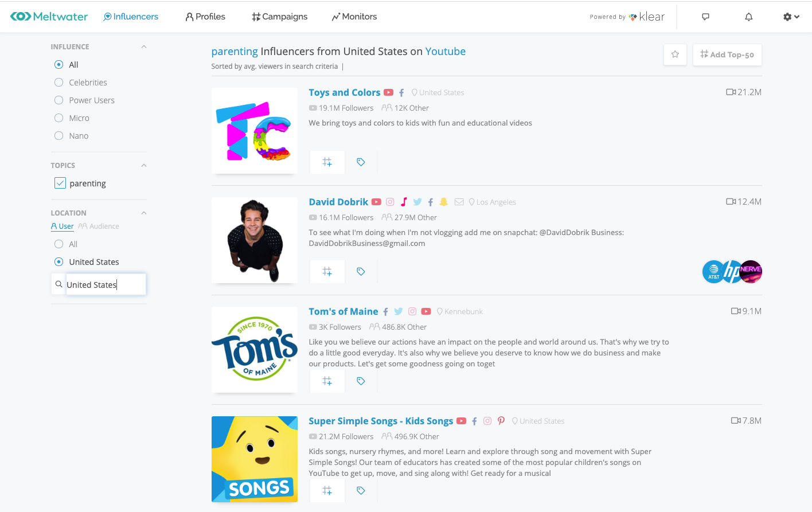Open the notifications bell
812x512 pixels.
749,17
